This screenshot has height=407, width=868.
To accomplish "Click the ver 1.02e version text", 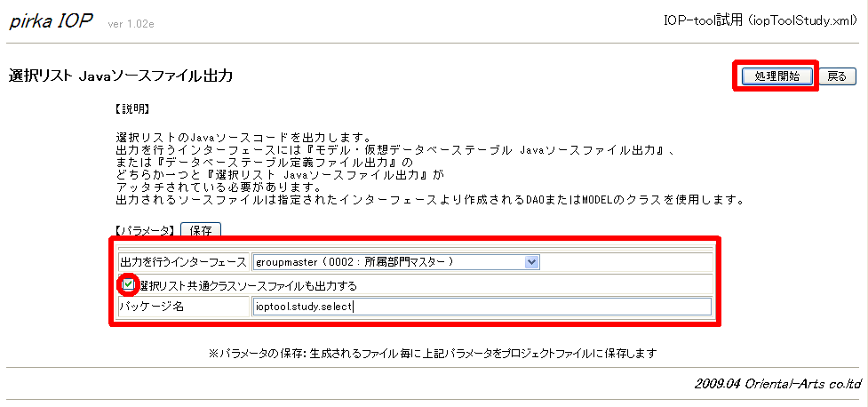I will click(x=131, y=24).
